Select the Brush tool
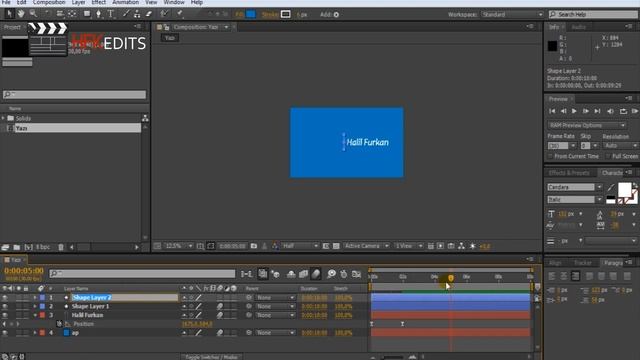Image resolution: width=640 pixels, height=360 pixels. 126,14
